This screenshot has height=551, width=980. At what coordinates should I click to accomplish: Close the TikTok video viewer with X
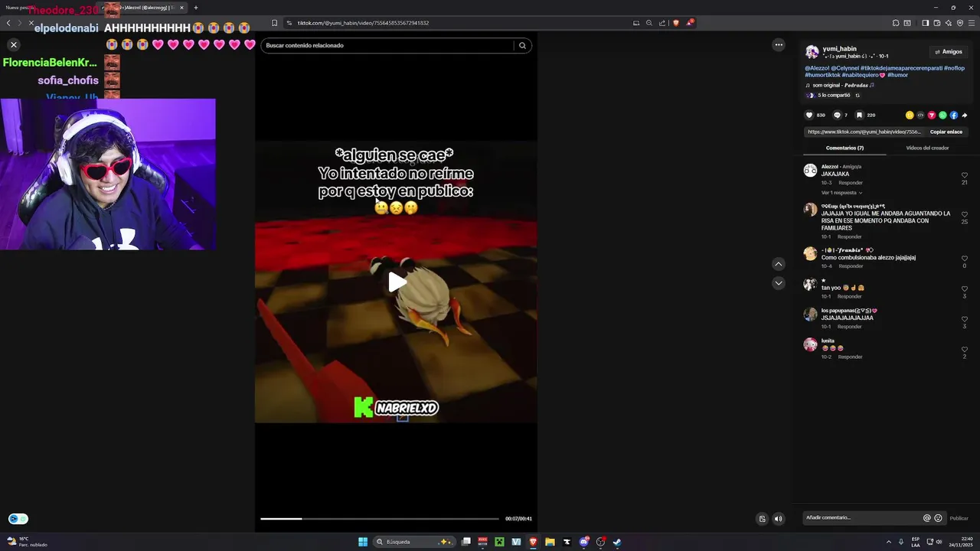tap(13, 45)
